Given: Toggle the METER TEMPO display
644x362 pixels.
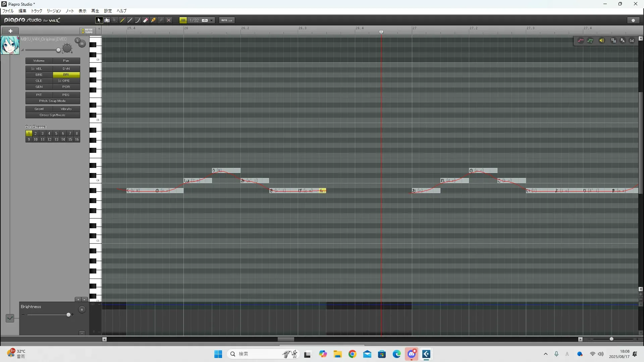Looking at the screenshot, I should point(88,31).
